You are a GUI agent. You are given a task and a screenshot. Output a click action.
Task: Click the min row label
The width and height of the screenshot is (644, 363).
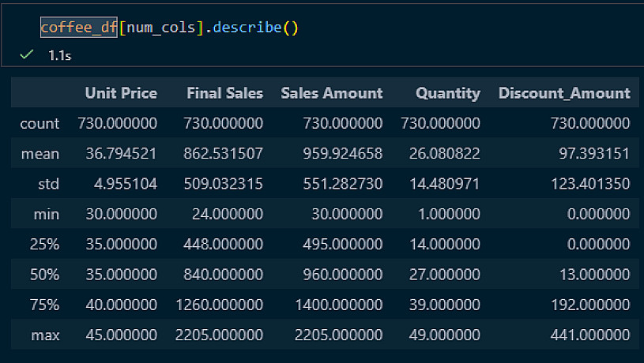pyautogui.click(x=47, y=214)
